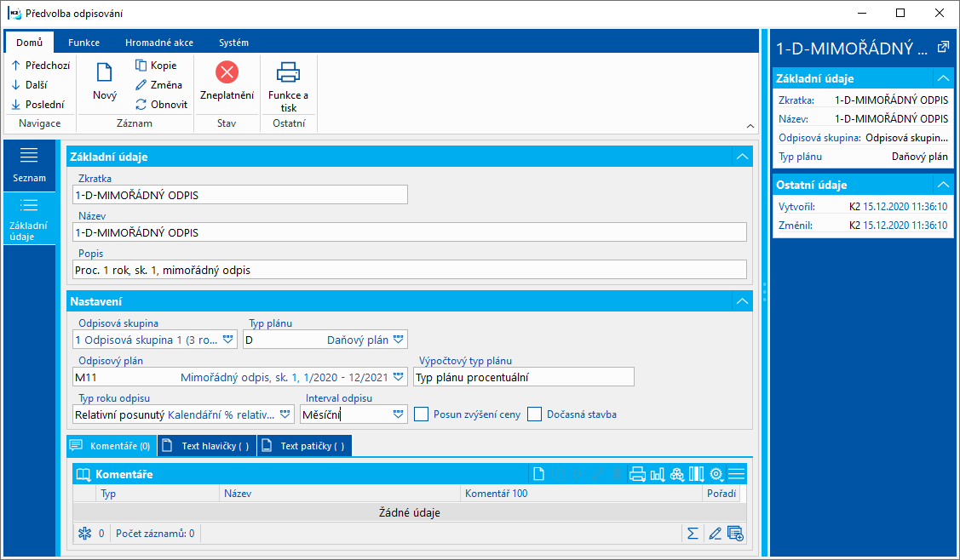This screenshot has width=960, height=560.
Task: Open print menu in Komentáře toolbar
Action: [x=637, y=474]
